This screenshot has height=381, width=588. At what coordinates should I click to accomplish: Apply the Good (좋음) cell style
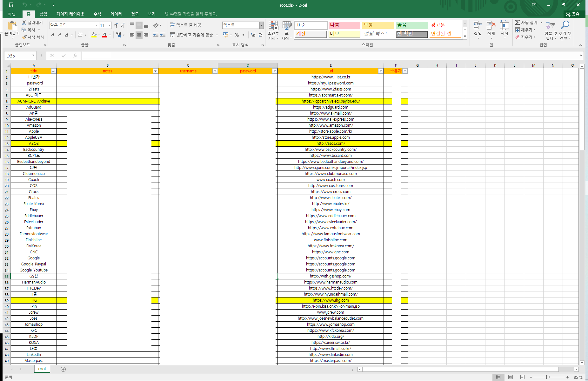[x=412, y=25]
